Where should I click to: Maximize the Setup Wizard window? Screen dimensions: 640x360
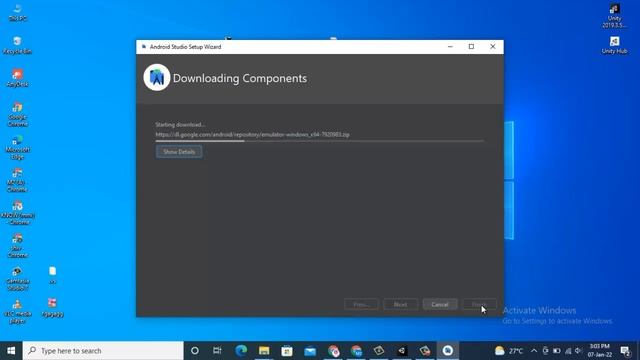[x=471, y=47]
